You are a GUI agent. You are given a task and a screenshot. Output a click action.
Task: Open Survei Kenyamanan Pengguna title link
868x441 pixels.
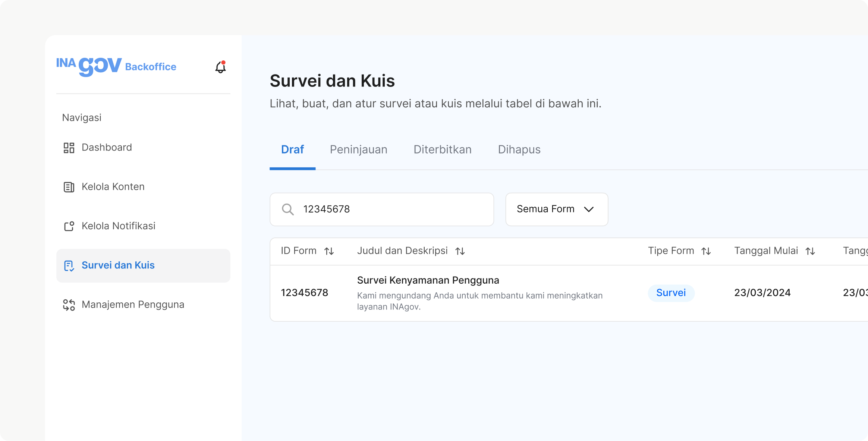(428, 280)
